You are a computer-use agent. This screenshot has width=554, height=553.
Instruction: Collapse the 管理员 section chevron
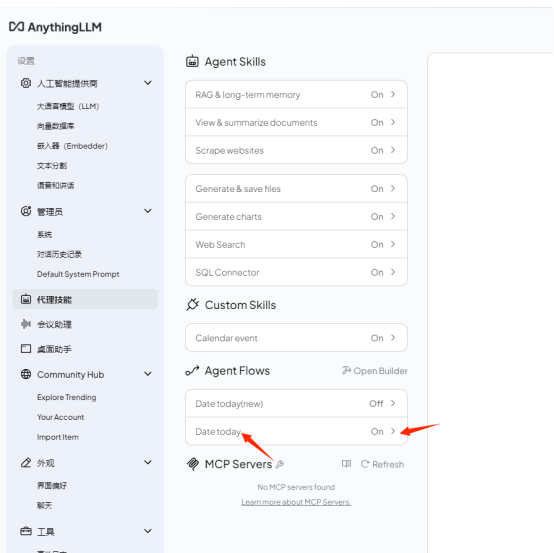click(x=148, y=211)
